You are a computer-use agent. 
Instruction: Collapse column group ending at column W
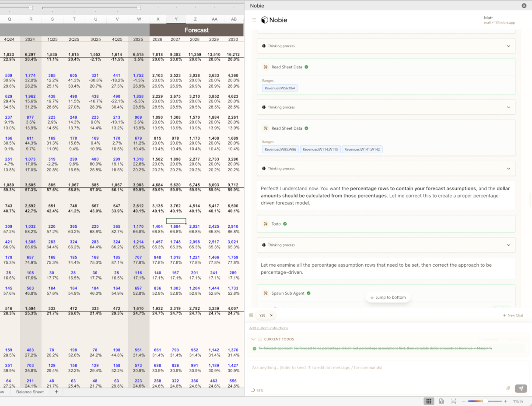click(139, 8)
